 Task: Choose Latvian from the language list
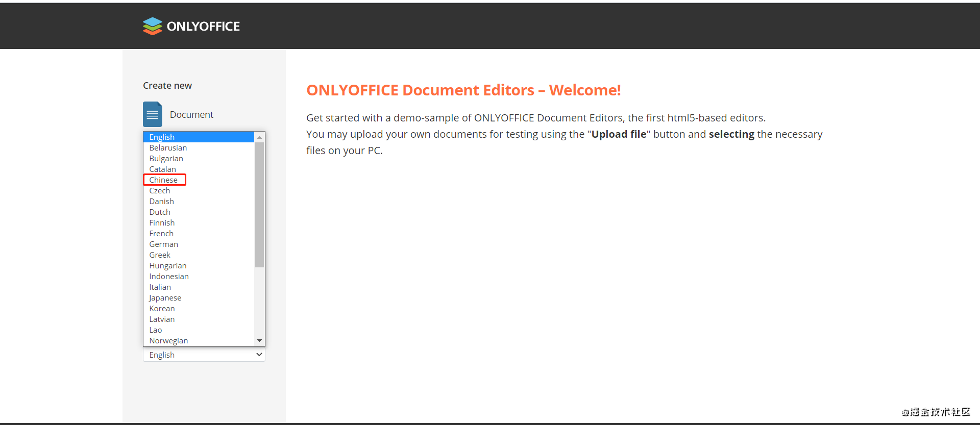point(199,319)
